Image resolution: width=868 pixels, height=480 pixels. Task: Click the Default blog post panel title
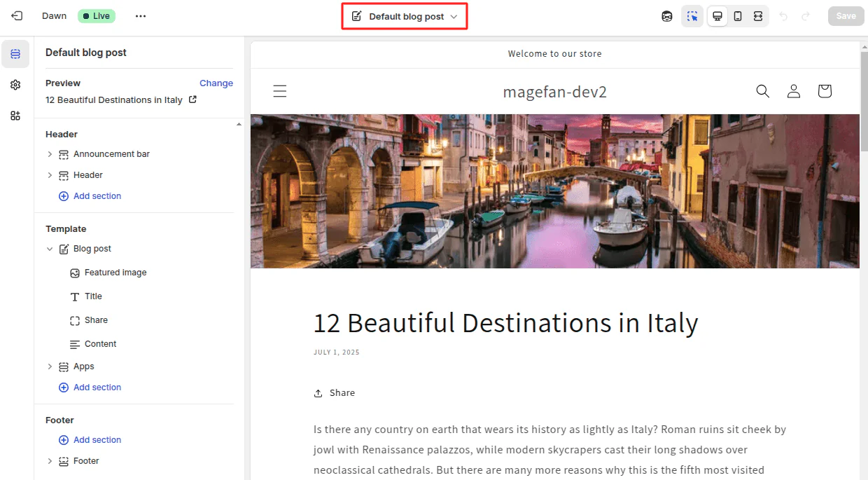pyautogui.click(x=86, y=53)
